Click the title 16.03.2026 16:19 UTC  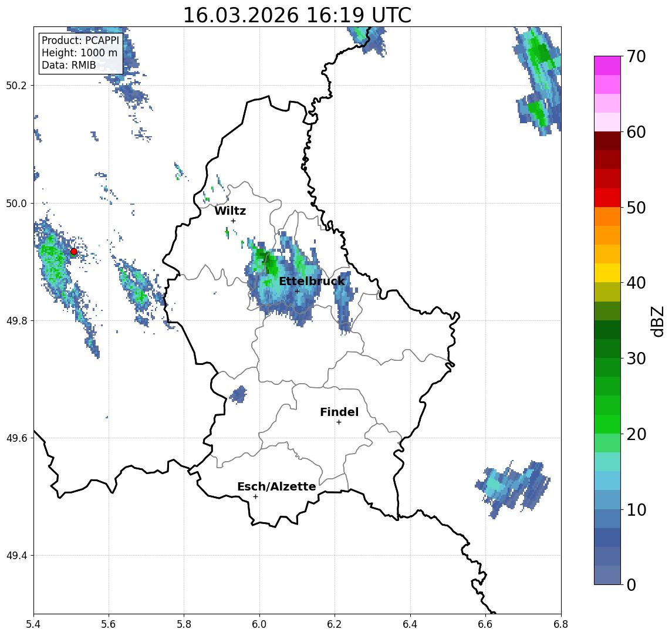(297, 15)
